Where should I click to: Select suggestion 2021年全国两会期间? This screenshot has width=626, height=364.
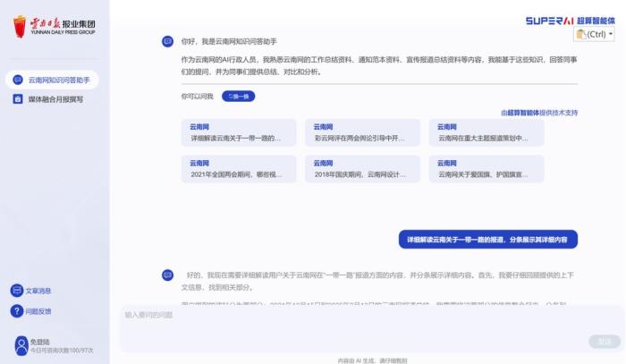coord(239,169)
